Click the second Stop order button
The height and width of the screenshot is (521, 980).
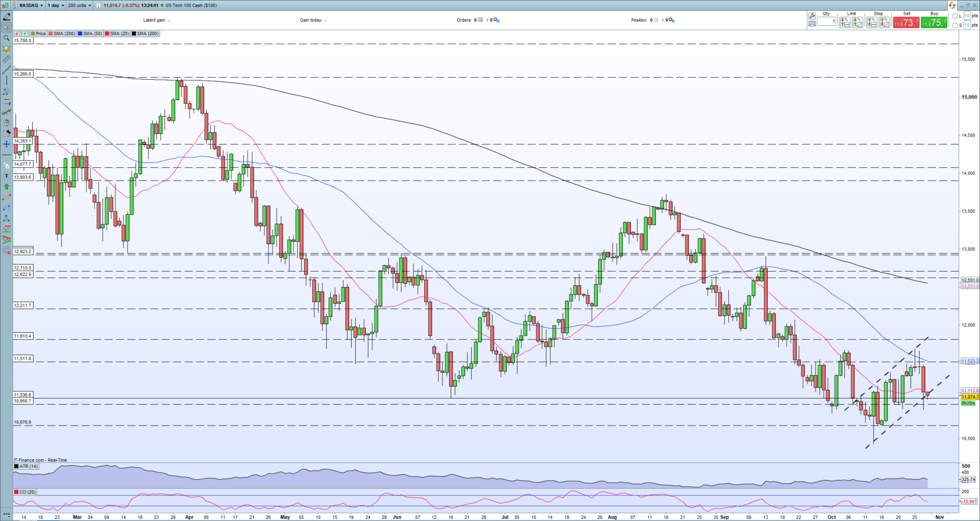tap(885, 22)
